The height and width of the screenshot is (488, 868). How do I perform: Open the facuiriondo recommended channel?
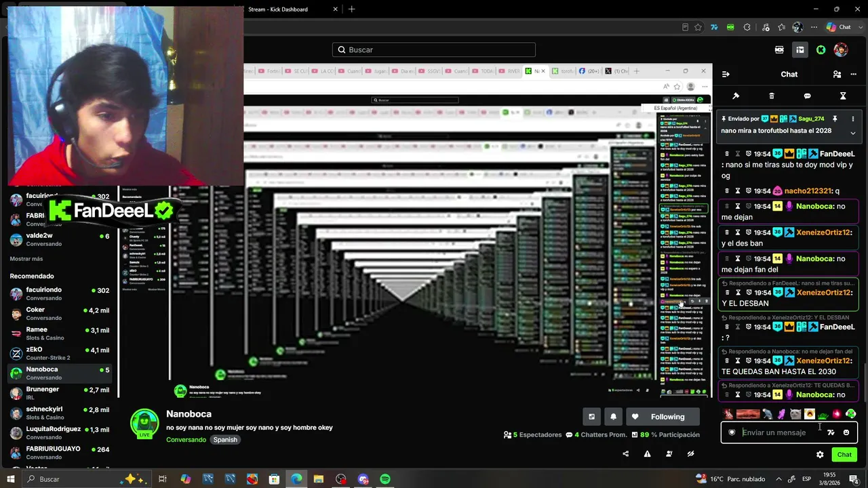pyautogui.click(x=60, y=294)
